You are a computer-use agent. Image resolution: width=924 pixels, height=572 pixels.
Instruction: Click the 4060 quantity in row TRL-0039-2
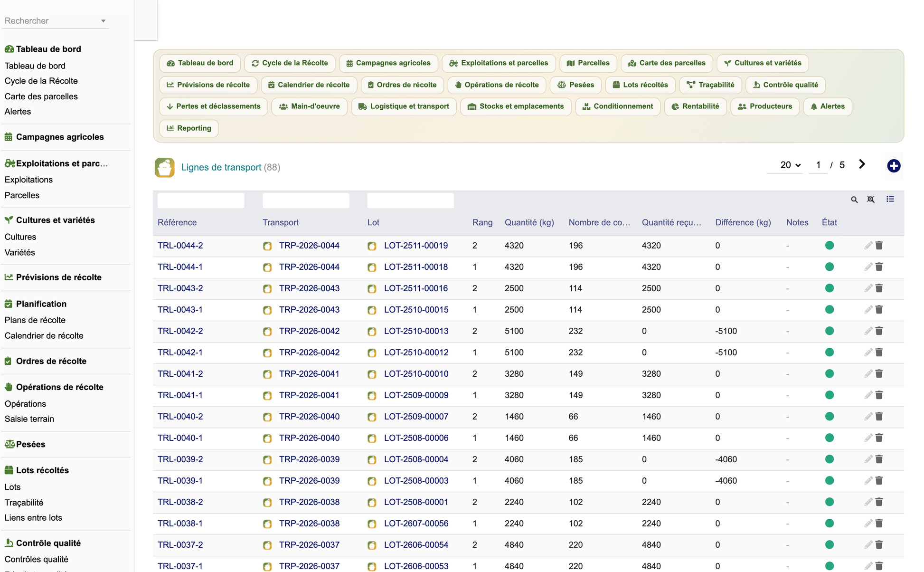click(x=514, y=459)
